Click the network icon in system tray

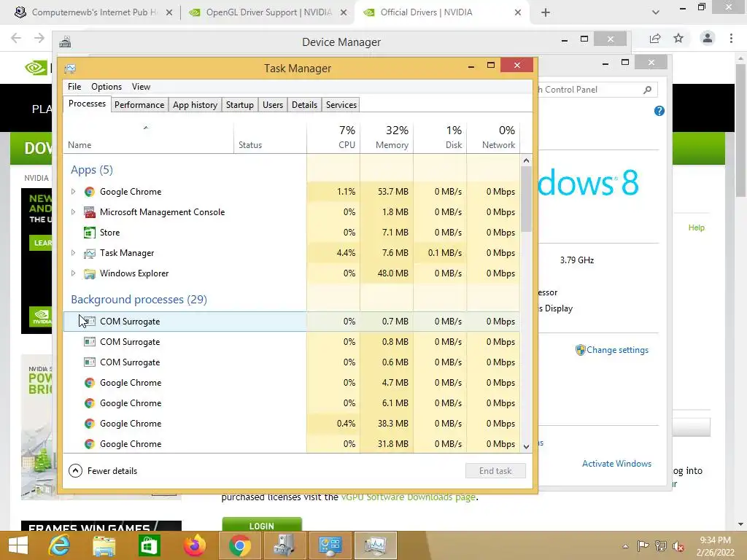click(661, 546)
